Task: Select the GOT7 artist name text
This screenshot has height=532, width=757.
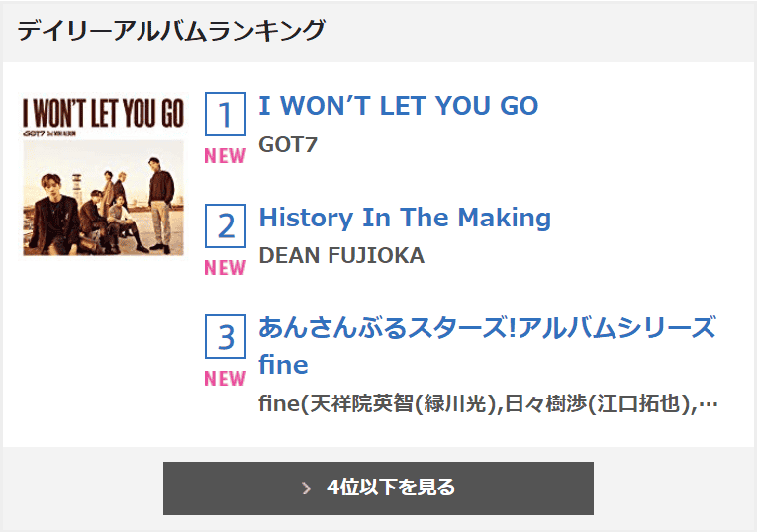Action: [288, 144]
